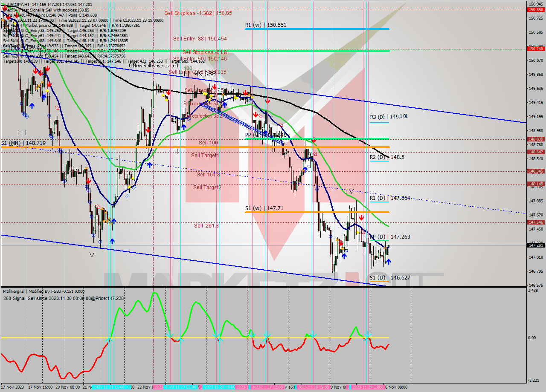Click the 149.638 price label on chart
The width and height of the screenshot is (546, 392).
203,74
